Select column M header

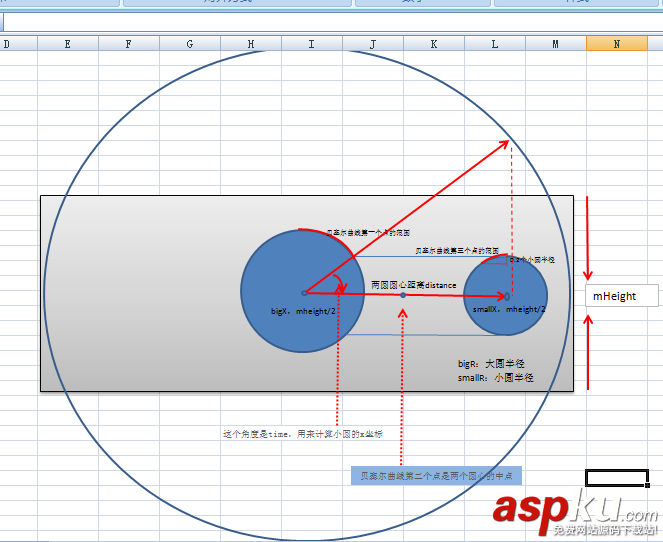(x=556, y=44)
